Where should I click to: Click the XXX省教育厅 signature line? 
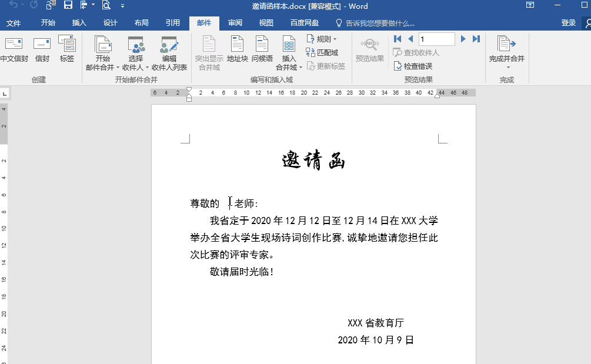pyautogui.click(x=376, y=323)
